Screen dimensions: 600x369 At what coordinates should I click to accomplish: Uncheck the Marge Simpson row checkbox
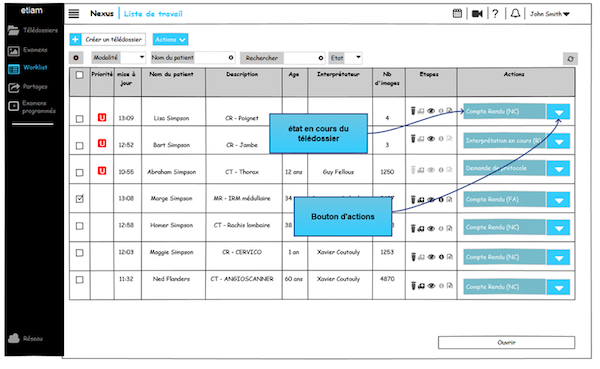pos(80,199)
